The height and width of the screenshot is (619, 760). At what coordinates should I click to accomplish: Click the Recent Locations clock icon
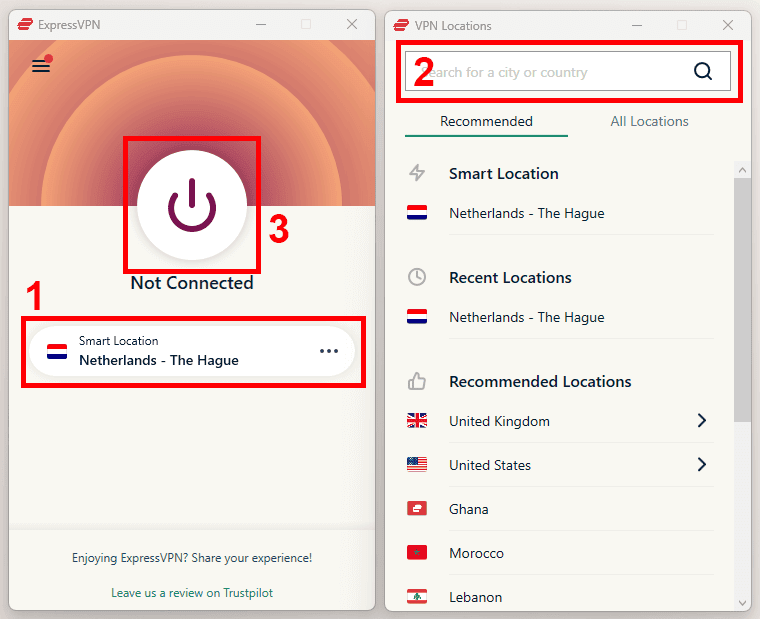(417, 277)
